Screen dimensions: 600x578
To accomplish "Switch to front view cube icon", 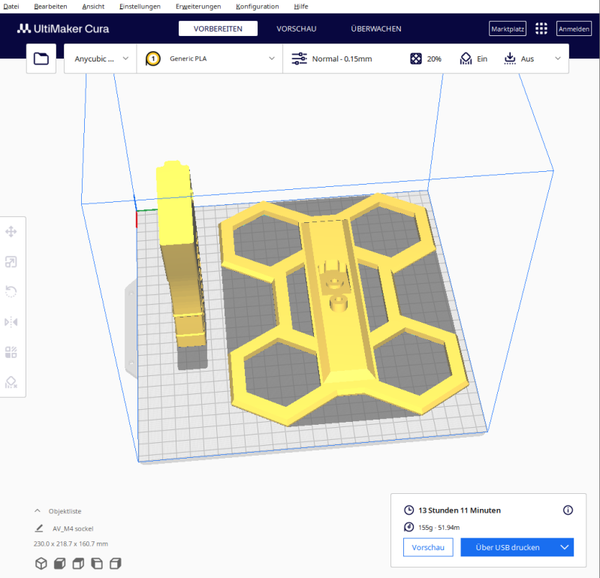I will point(60,563).
